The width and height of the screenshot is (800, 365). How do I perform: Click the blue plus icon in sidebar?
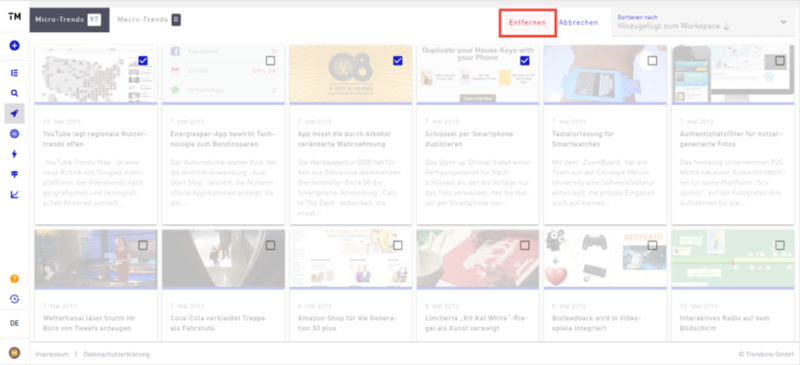coord(14,45)
